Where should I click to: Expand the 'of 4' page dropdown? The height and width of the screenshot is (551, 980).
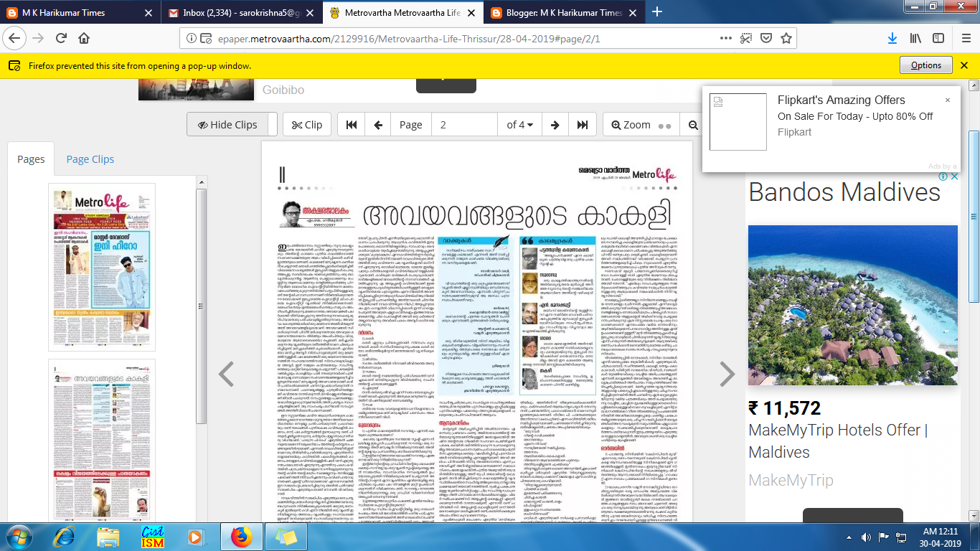pos(519,125)
